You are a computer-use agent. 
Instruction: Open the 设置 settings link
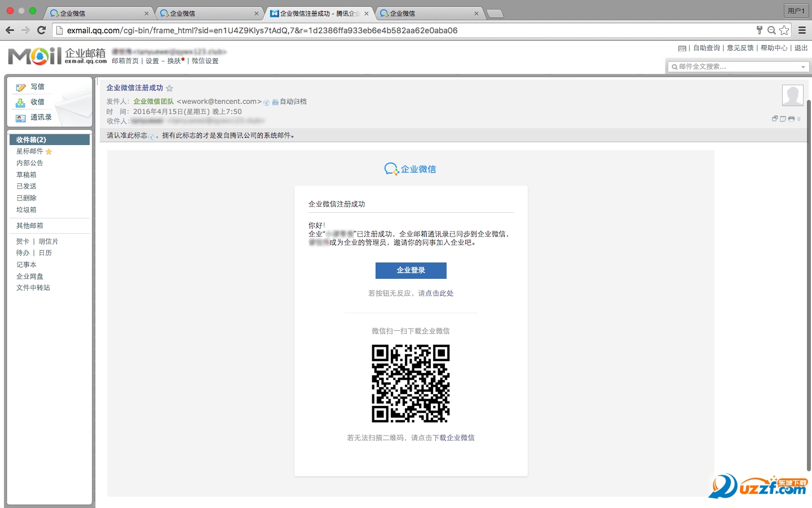152,61
